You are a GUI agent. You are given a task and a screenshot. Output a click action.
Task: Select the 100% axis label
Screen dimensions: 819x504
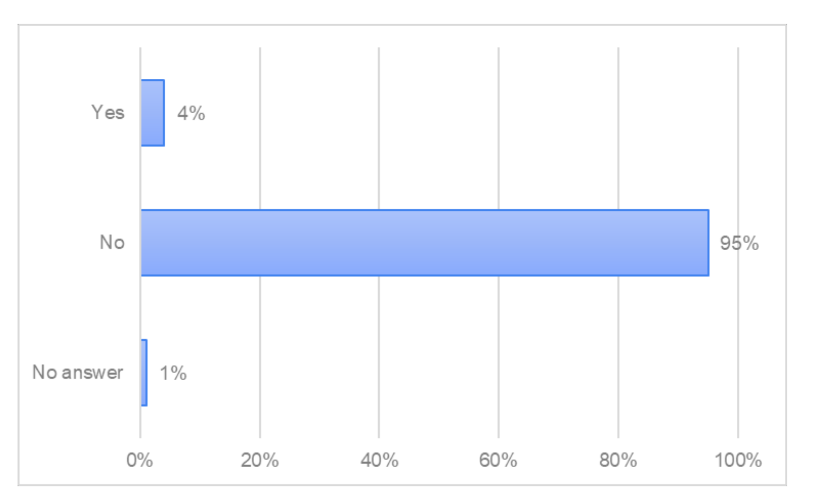click(738, 460)
